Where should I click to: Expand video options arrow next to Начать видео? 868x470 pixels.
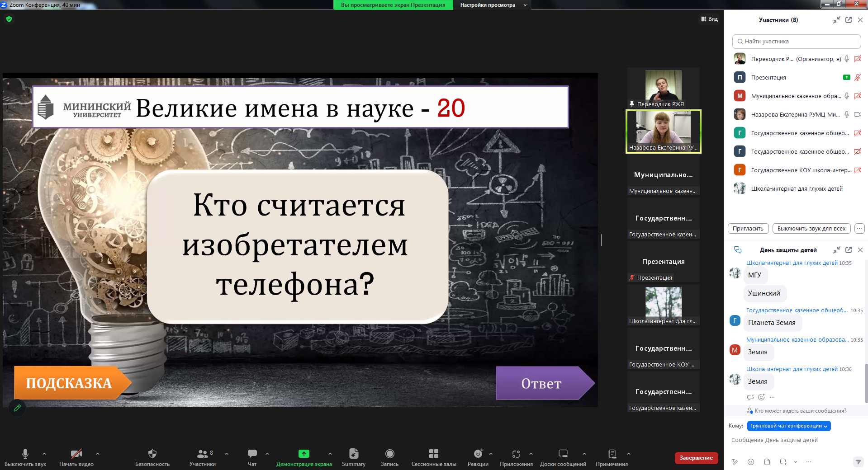(97, 453)
